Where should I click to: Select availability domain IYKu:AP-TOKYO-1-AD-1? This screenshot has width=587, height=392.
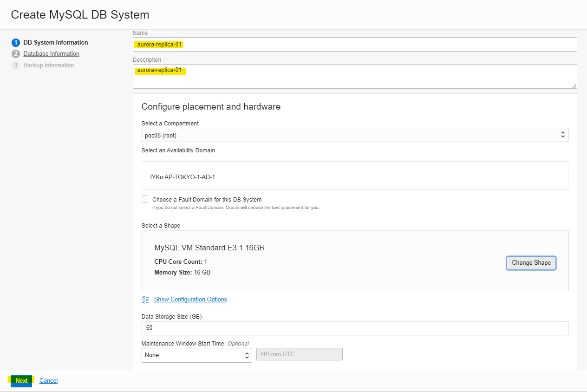355,176
